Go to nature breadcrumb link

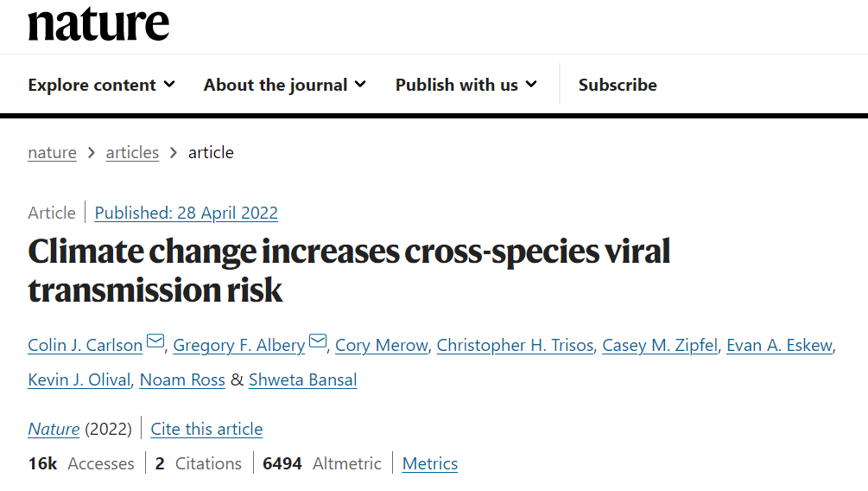52,152
